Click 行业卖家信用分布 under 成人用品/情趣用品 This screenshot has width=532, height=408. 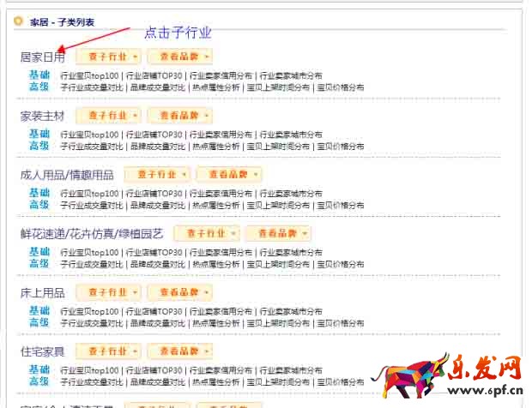tap(221, 194)
